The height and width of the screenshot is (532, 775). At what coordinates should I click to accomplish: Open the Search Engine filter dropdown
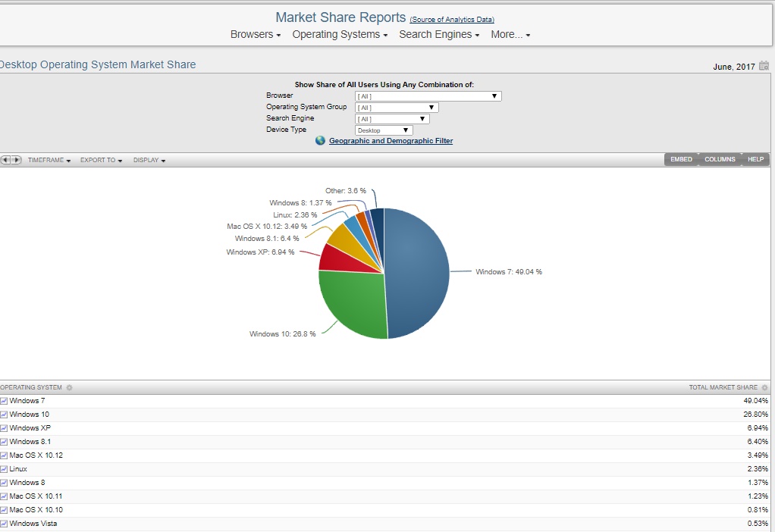(x=392, y=119)
